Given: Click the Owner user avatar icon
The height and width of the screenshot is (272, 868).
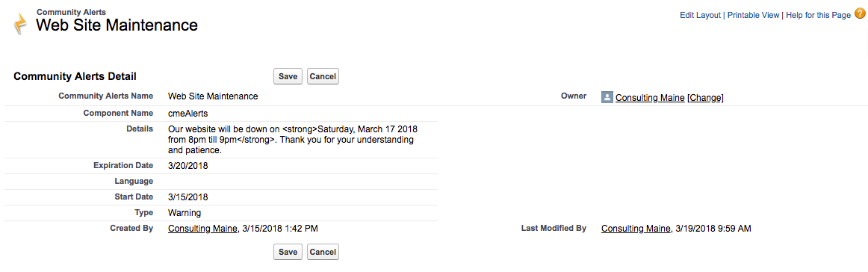Looking at the screenshot, I should point(607,97).
